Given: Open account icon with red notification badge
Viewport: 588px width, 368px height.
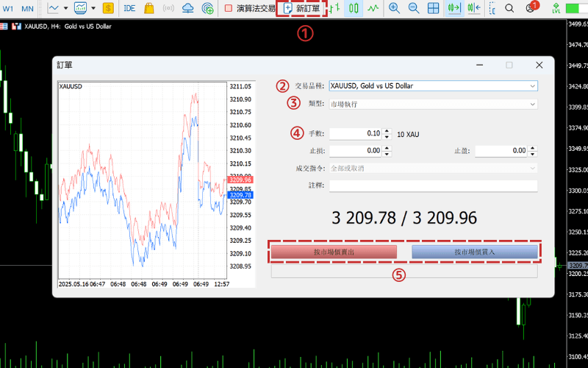Looking at the screenshot, I should pyautogui.click(x=531, y=7).
